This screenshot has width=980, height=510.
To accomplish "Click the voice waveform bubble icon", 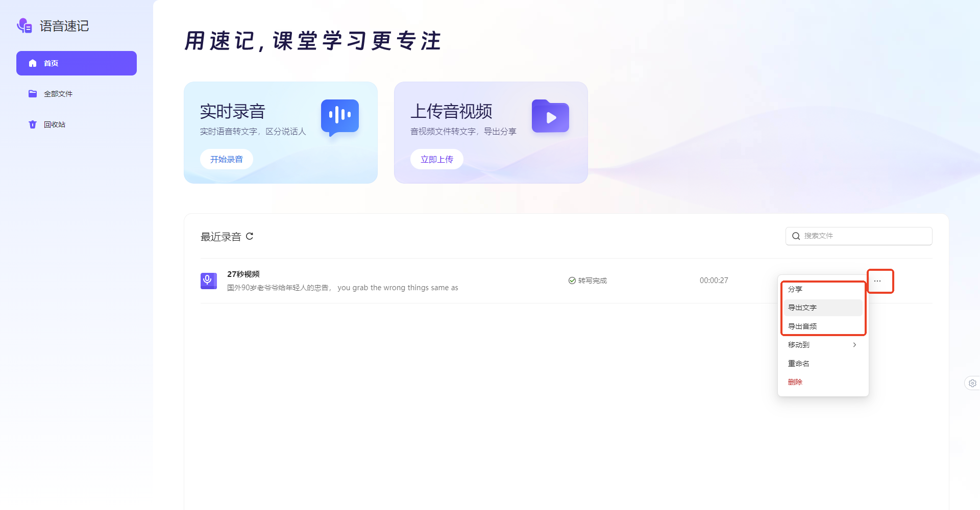I will [340, 118].
